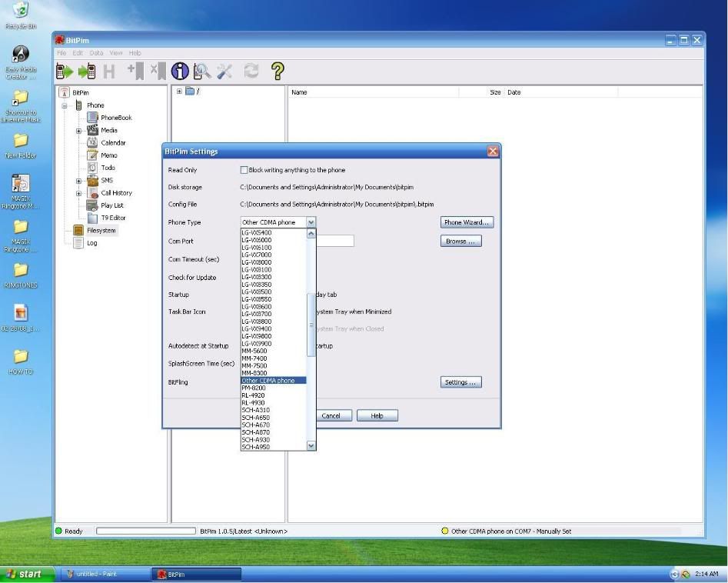Select the HOW TO desktop folder
This screenshot has height=583, width=728.
point(21,362)
